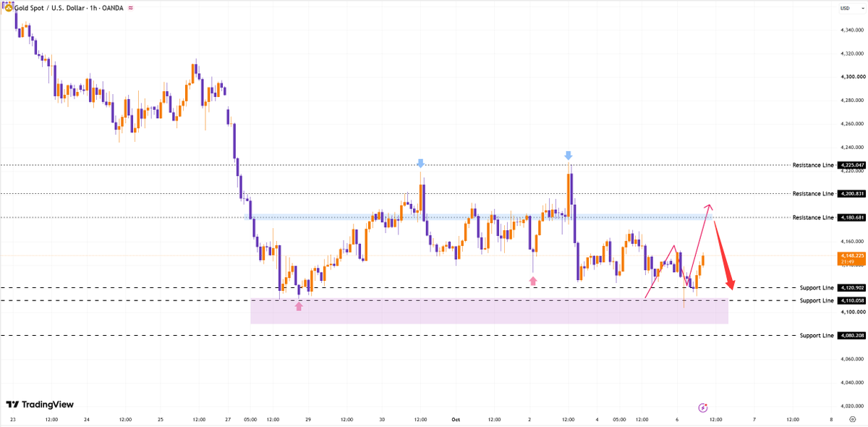Select the purple support zone rectangle
The image size is (868, 427).
point(489,311)
